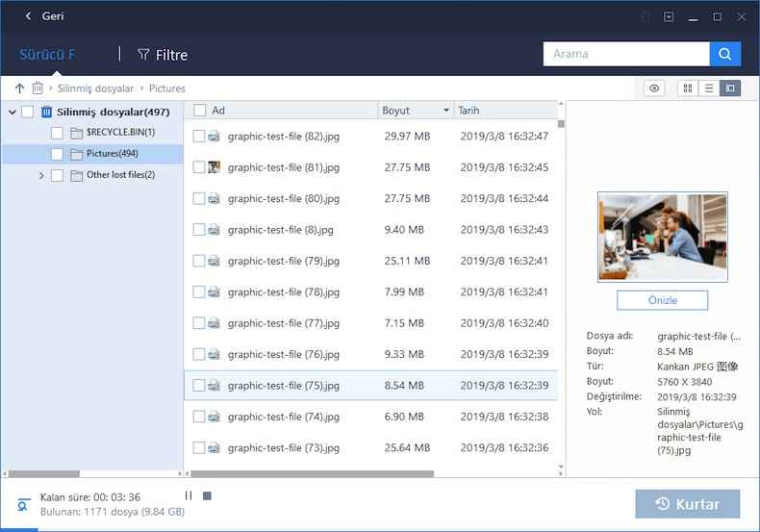Stop the ongoing scan
760x532 pixels.
pos(207,496)
